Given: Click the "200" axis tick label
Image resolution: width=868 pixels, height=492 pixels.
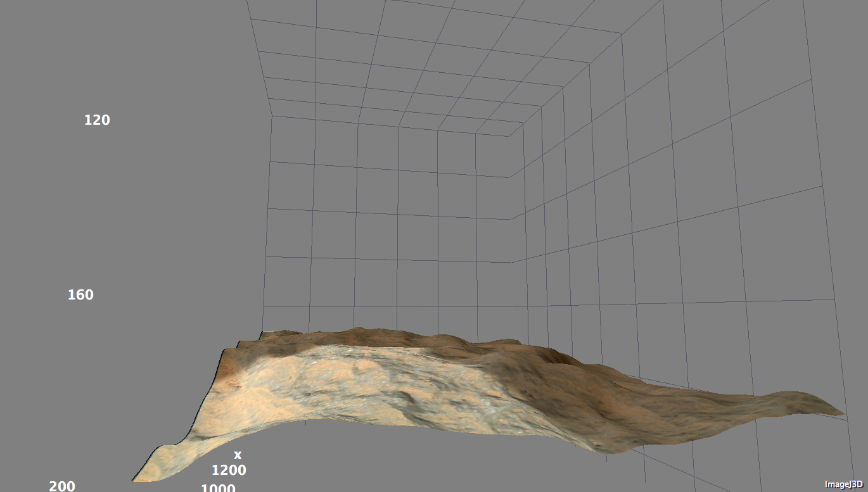Looking at the screenshot, I should click(62, 486).
